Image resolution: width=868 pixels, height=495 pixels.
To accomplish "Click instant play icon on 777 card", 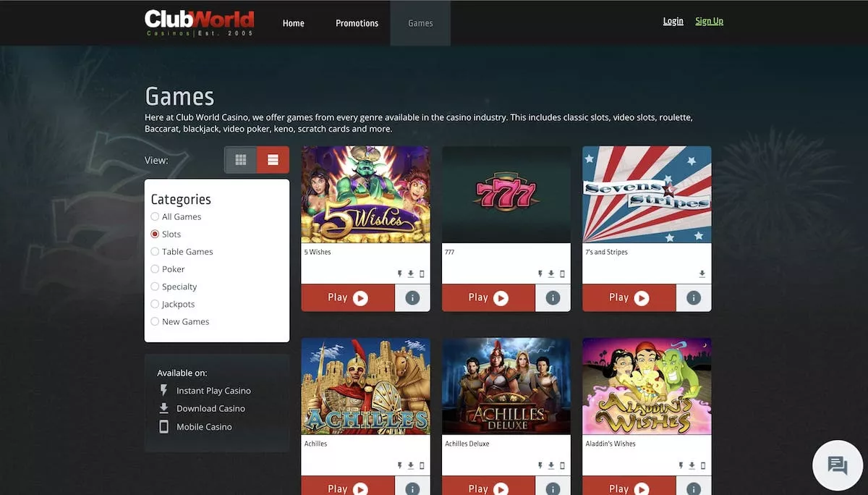I will coord(540,274).
